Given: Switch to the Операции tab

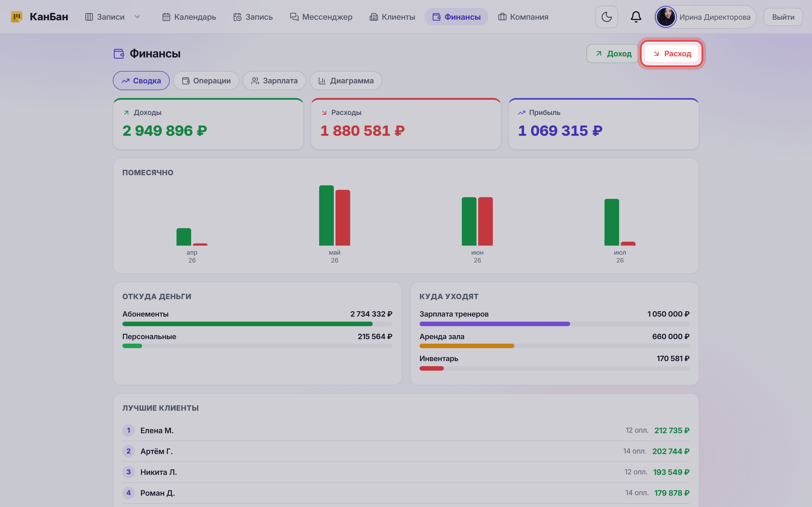Looking at the screenshot, I should (x=206, y=81).
